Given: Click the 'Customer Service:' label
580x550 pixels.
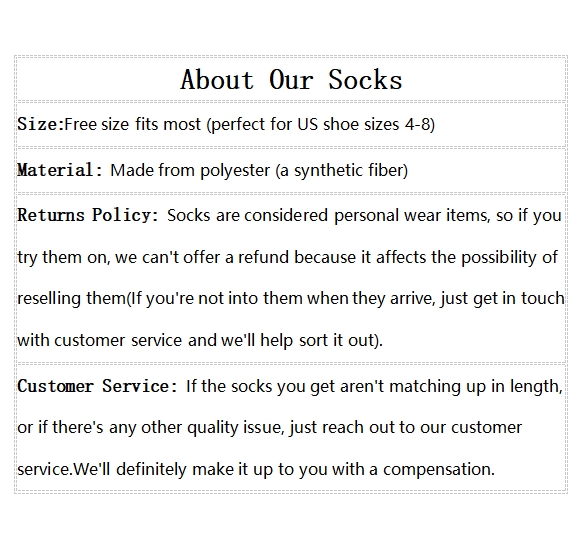Looking at the screenshot, I should click(x=98, y=386).
